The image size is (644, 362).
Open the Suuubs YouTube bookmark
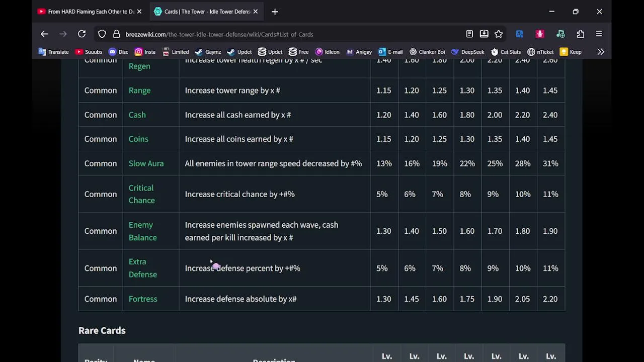tap(89, 52)
